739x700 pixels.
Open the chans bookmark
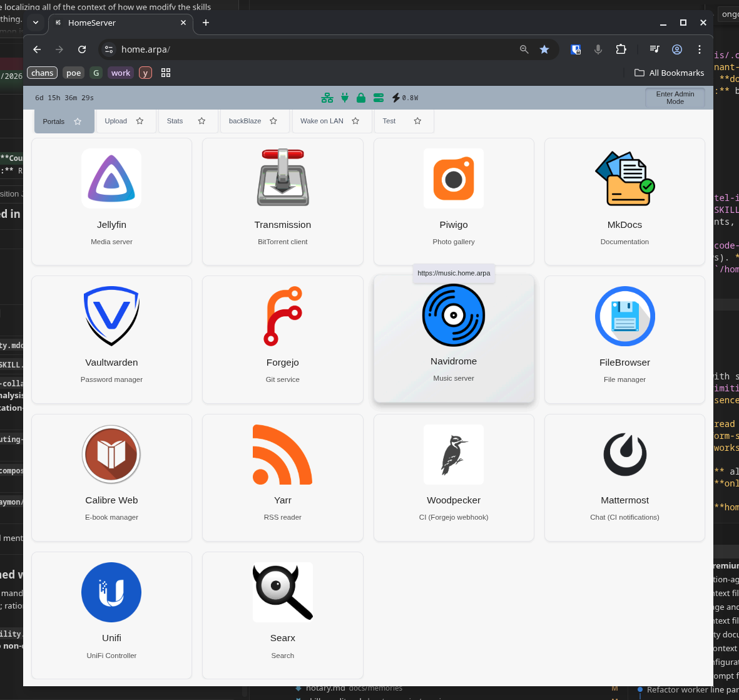[43, 73]
